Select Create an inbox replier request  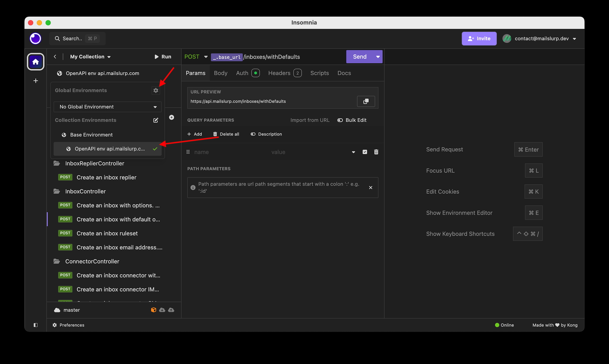[106, 177]
